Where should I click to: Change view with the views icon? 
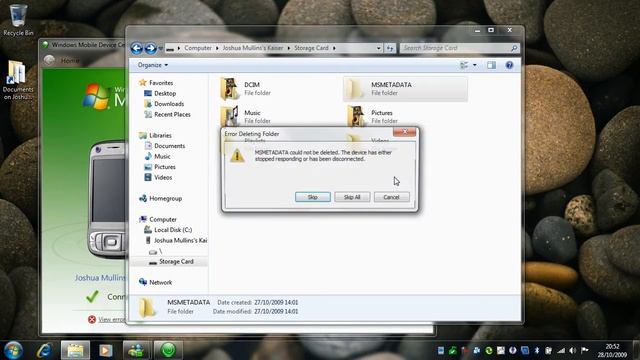click(464, 65)
